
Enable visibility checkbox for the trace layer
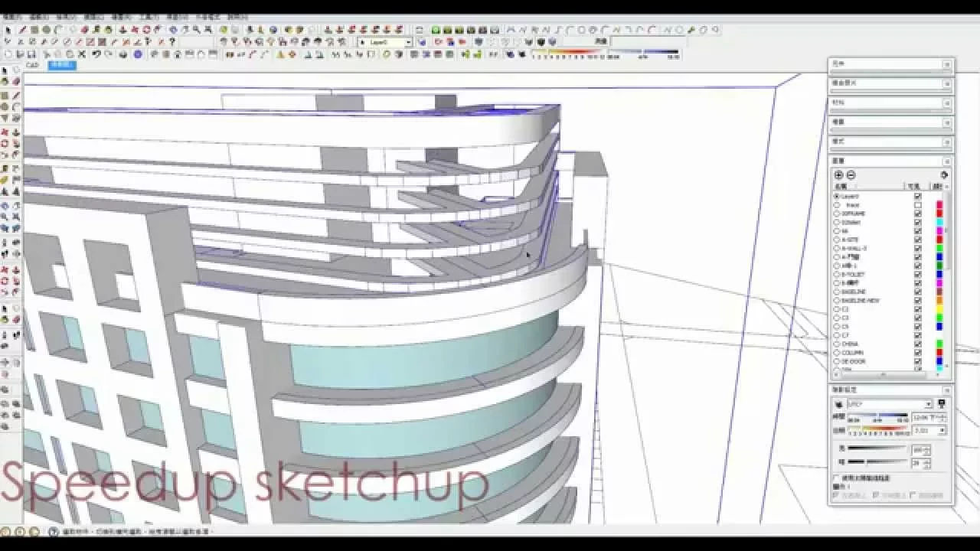(917, 205)
